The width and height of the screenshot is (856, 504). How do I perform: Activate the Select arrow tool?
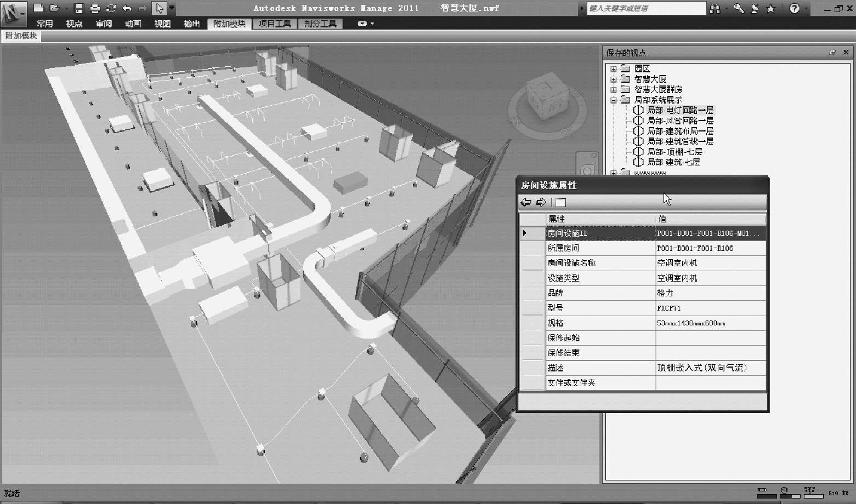tap(160, 8)
